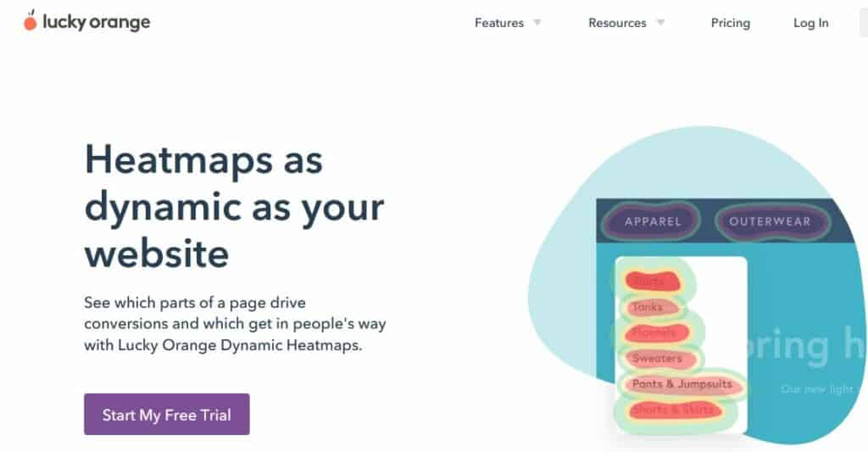Open the Resources menu

[617, 23]
